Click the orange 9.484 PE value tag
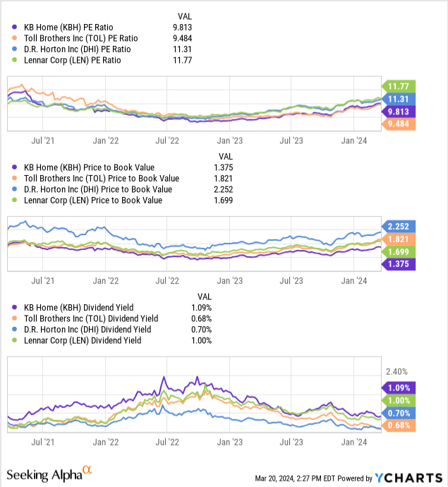 pos(399,124)
